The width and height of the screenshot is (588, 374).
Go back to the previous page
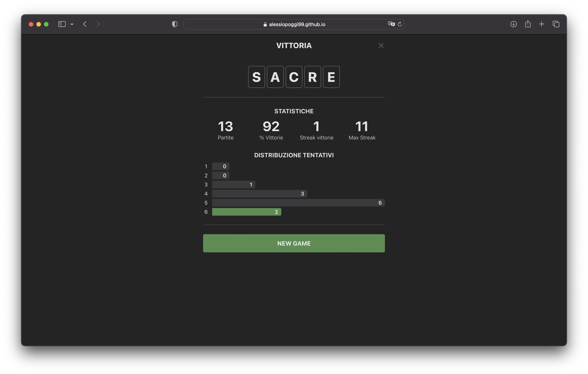point(85,24)
